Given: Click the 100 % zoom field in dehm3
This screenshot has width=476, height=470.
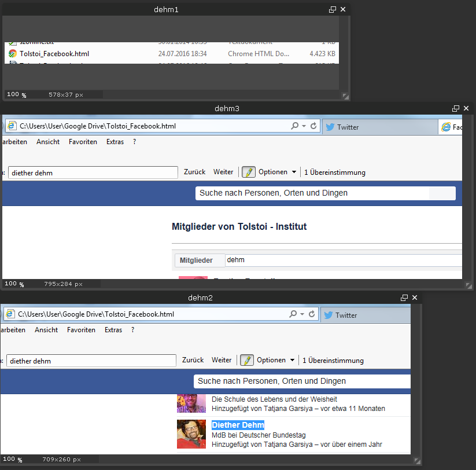Looking at the screenshot, I should click(x=14, y=284).
